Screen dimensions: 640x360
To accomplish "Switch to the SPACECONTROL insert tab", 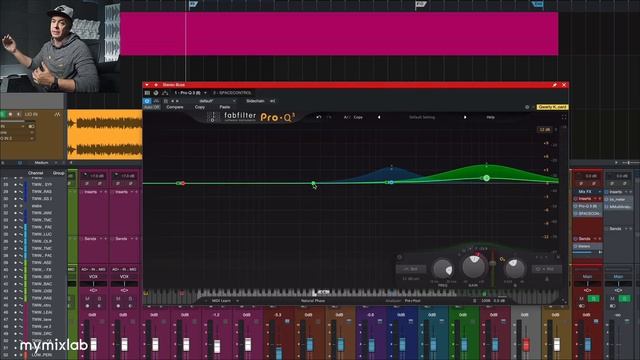I will (232, 93).
